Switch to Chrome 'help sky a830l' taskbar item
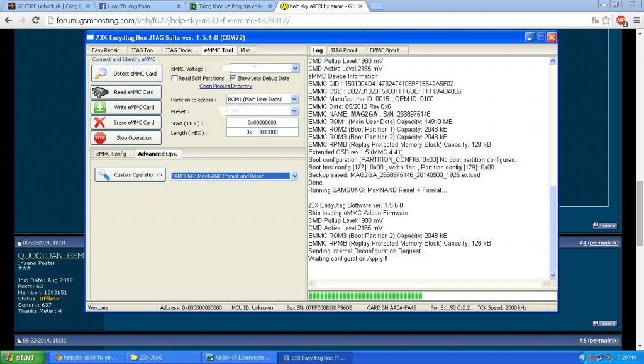This screenshot has width=644, height=364. click(x=86, y=358)
